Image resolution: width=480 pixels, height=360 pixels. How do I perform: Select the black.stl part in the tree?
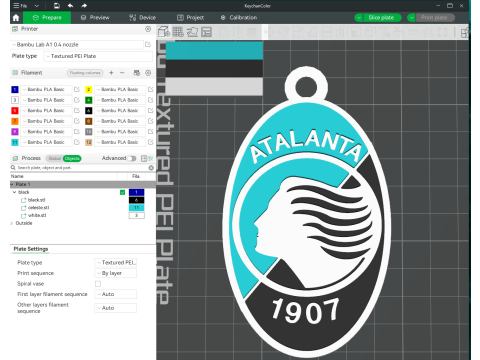point(36,200)
